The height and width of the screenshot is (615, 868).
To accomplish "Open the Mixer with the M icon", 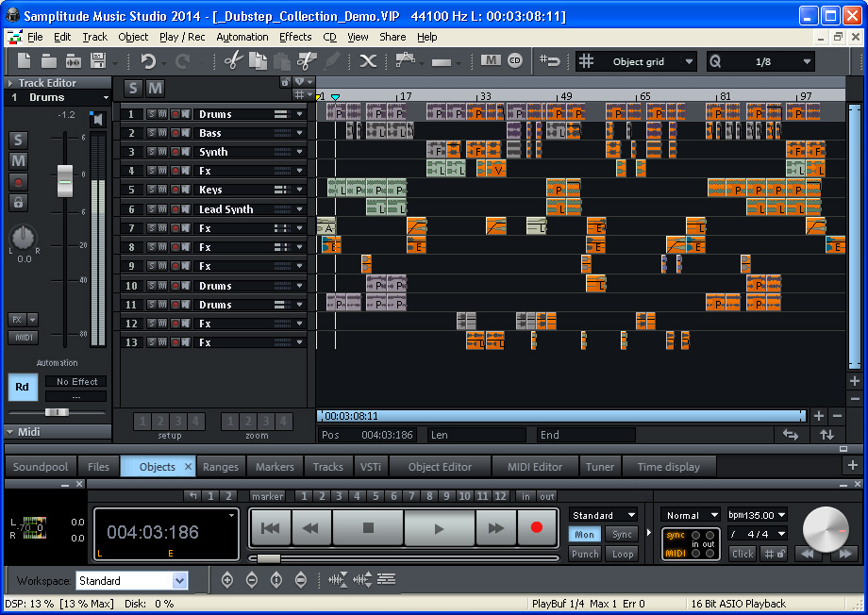I will (491, 60).
